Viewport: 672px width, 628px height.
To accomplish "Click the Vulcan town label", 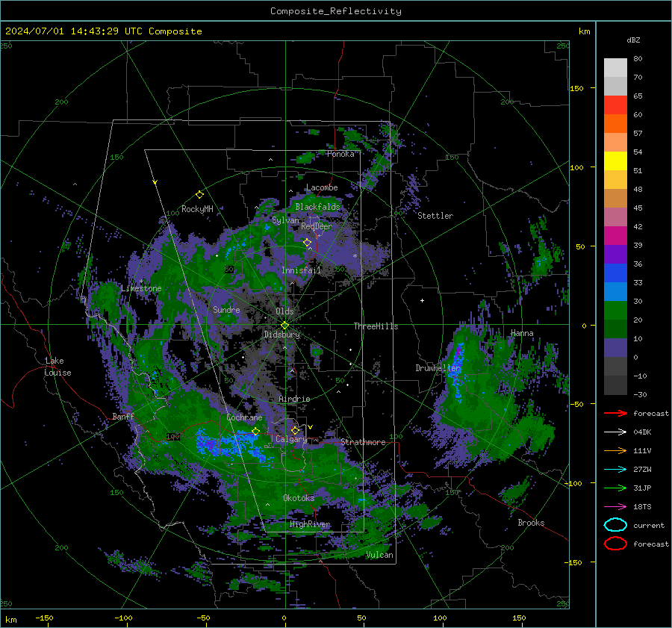I will coord(380,555).
